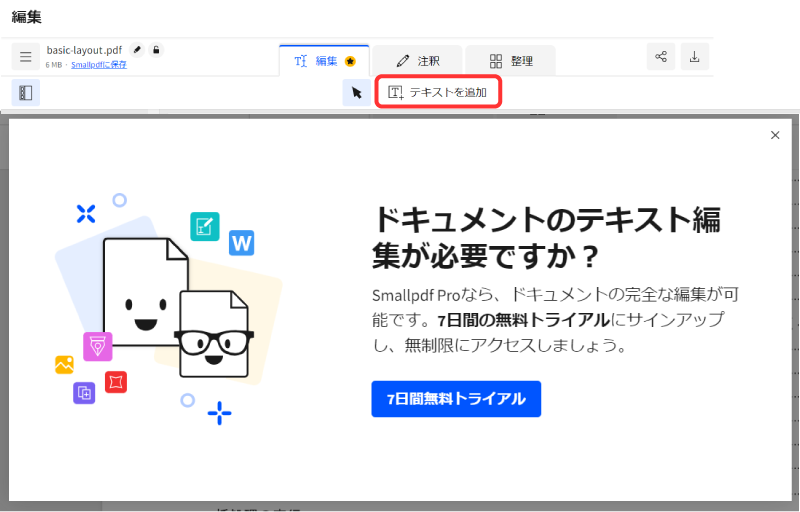Open the hamburger menu
Screen dimensions: 800x512
click(26, 57)
